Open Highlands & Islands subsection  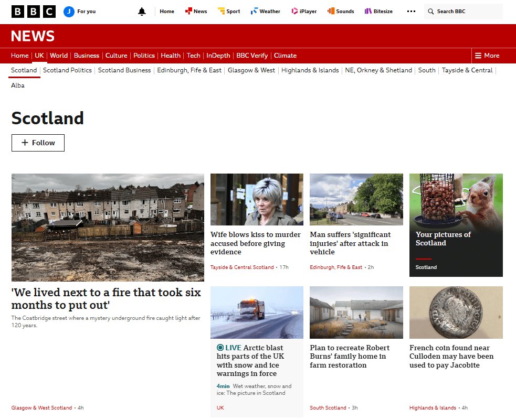[310, 70]
